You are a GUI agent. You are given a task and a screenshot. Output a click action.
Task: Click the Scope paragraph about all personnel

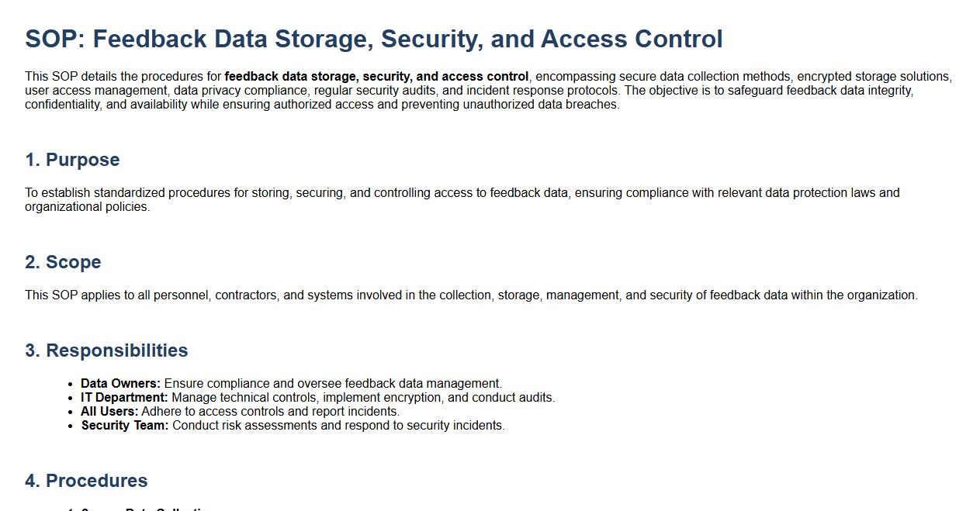[471, 295]
